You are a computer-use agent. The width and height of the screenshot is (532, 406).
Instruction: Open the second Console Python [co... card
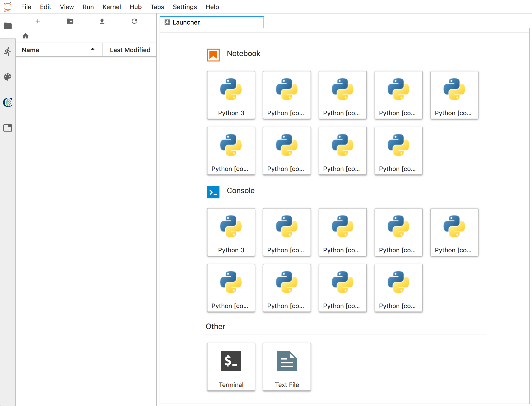coord(287,232)
